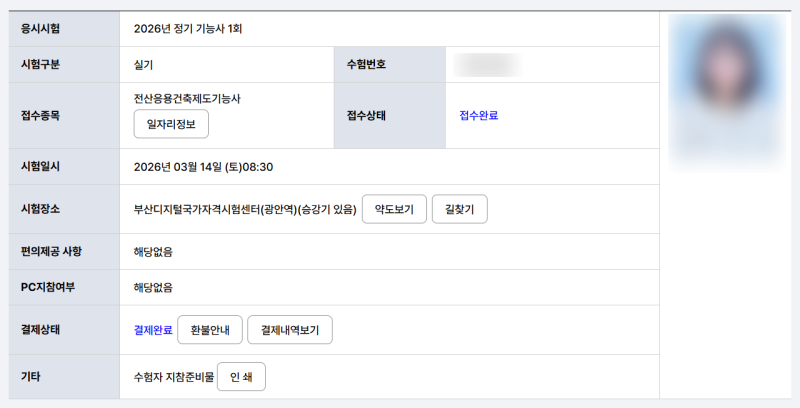
Task: Click the 길찾기 button
Action: [459, 209]
